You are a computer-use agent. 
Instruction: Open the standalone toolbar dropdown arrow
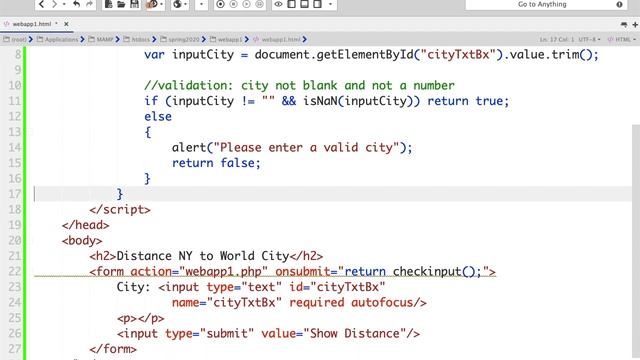point(201,4)
